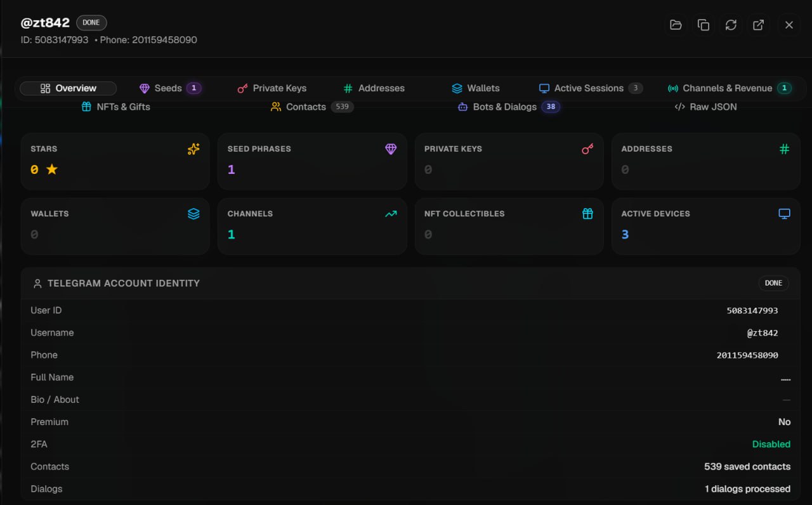
Task: View the Raw JSON tab
Action: coord(705,107)
